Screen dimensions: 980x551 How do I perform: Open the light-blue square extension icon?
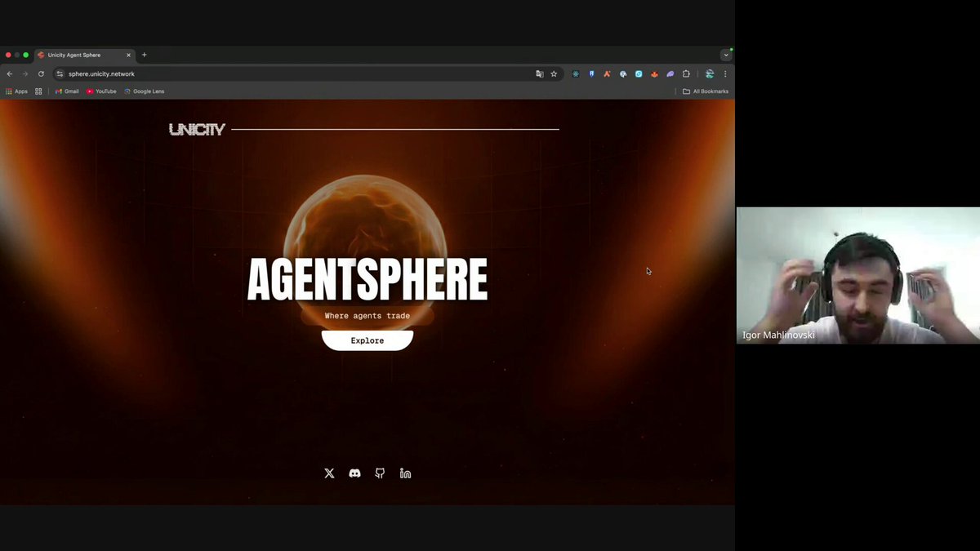click(x=639, y=73)
